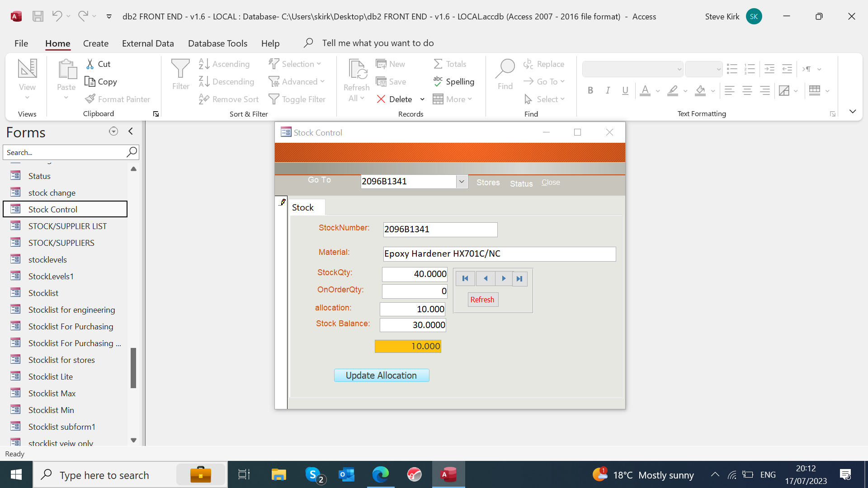Click the Save icon in quick access toolbar
The width and height of the screenshot is (868, 488).
pos(38,17)
